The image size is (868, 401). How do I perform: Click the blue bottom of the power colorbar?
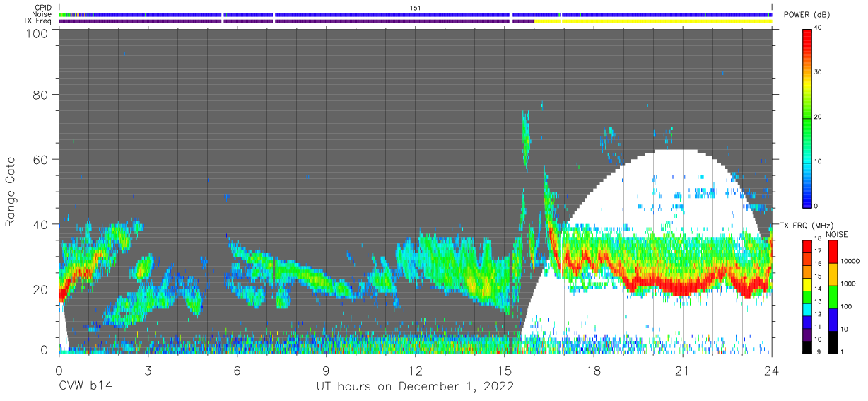tap(807, 197)
